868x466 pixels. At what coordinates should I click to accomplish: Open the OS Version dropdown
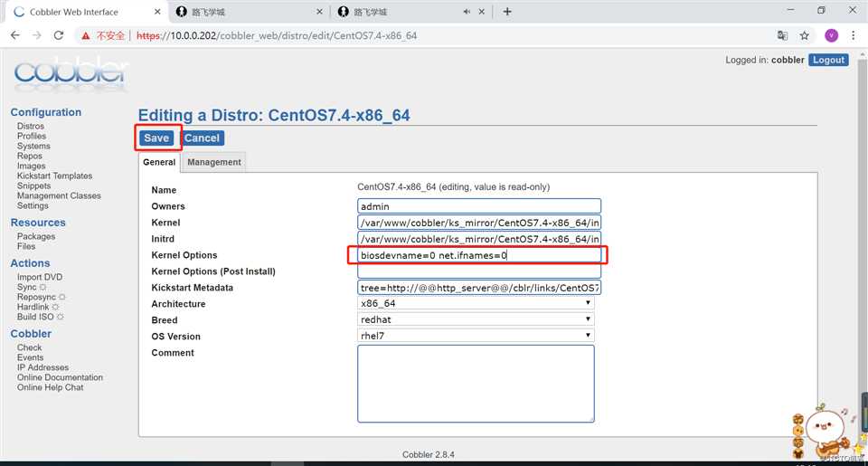(476, 335)
